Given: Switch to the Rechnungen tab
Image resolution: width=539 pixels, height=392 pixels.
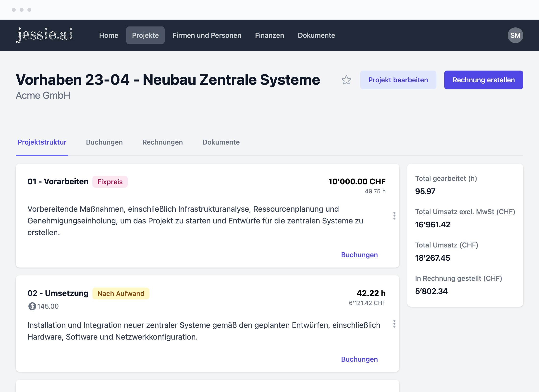Looking at the screenshot, I should [162, 142].
